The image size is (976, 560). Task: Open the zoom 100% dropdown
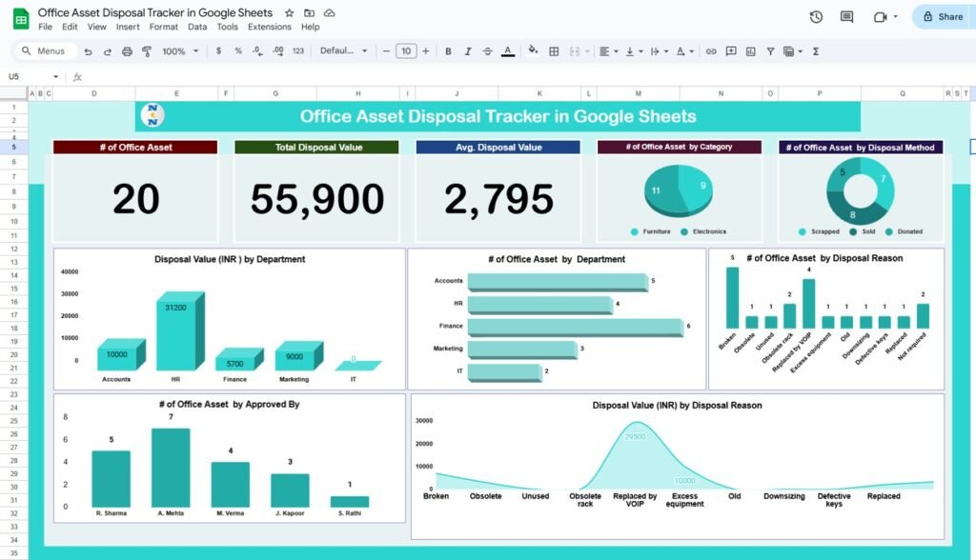(x=180, y=51)
